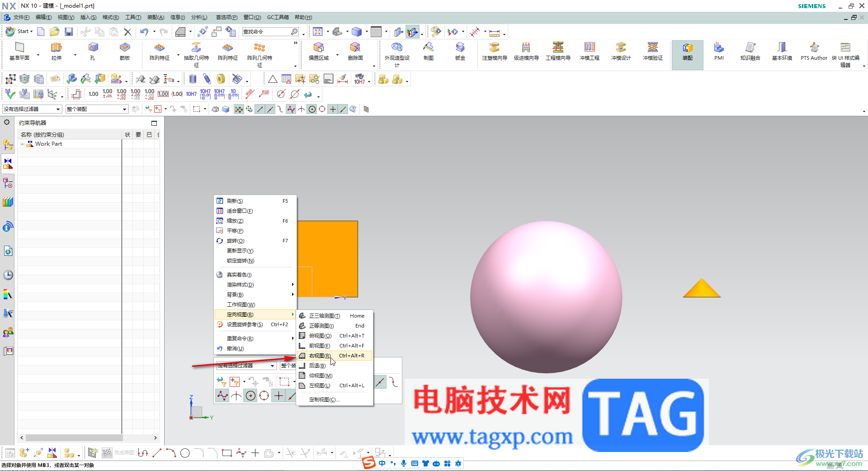Open the 没有选择过滤器 selection filter dropdown
This screenshot has width=868, height=471.
click(x=32, y=109)
